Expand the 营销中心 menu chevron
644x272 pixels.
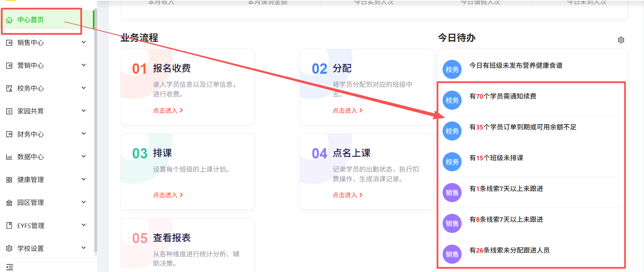click(84, 65)
